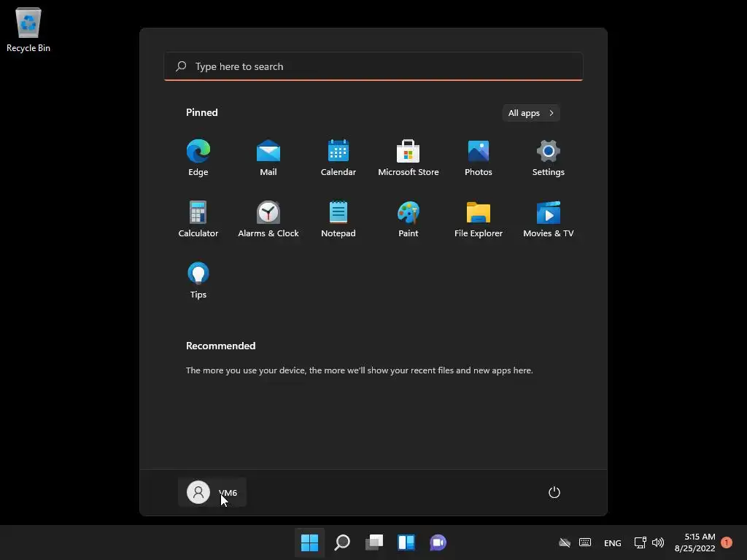
Task: Open Notepad
Action: pyautogui.click(x=338, y=219)
